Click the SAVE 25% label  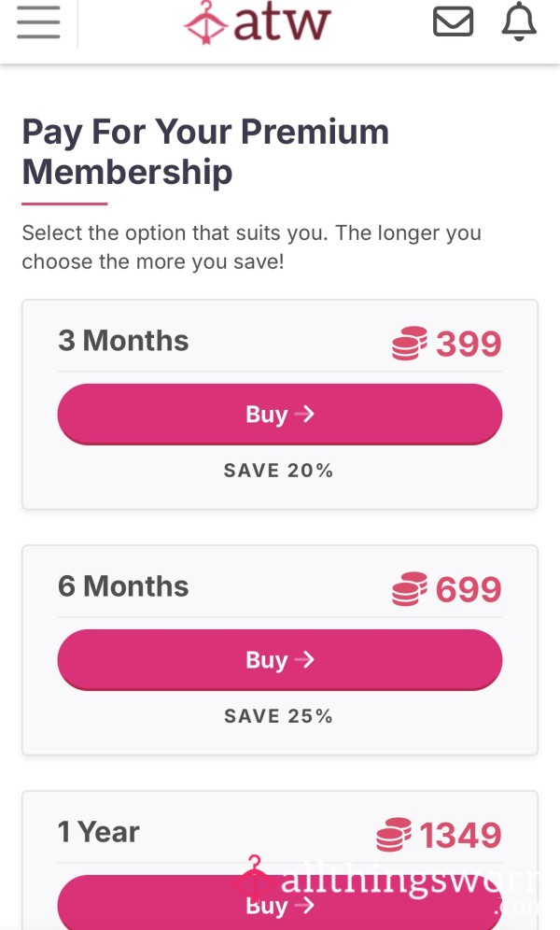[x=278, y=716]
